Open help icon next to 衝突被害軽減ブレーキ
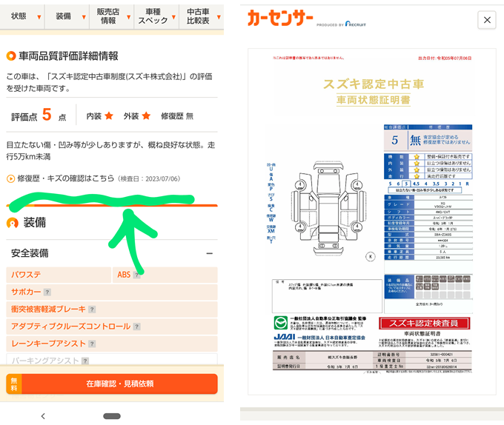Screen dimensions: 504x425 [x=92, y=309]
